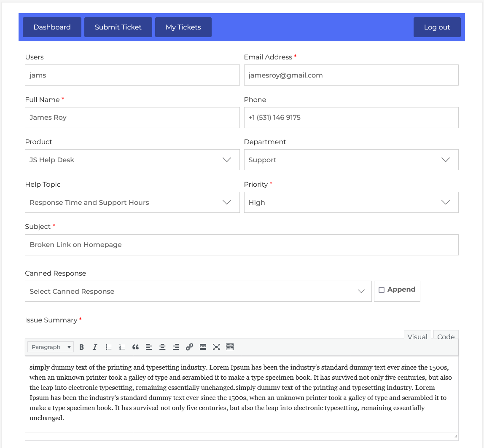The image size is (484, 448).
Task: Open the Paragraph format dropdown
Action: (x=51, y=347)
